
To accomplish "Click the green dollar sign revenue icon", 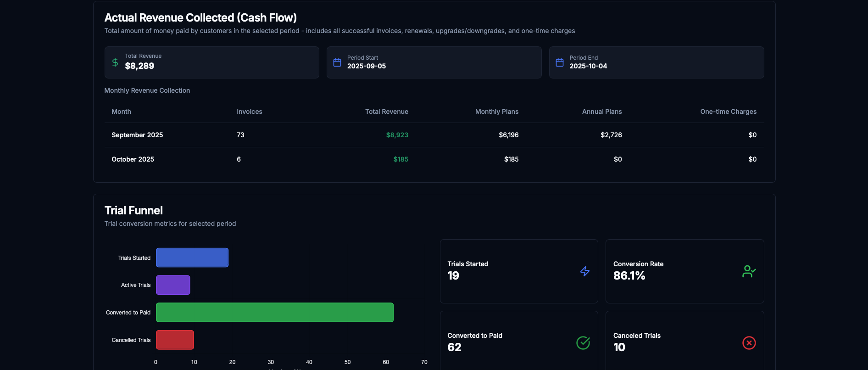I will (x=115, y=62).
